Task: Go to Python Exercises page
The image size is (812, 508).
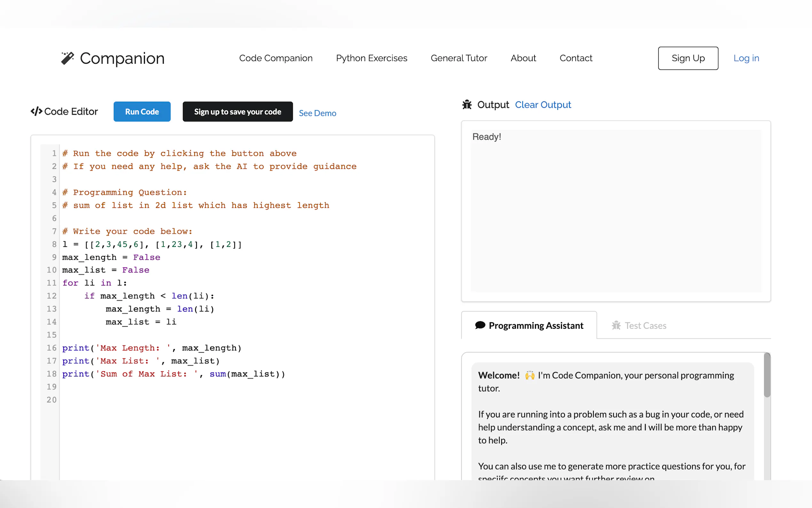Action: pyautogui.click(x=371, y=58)
